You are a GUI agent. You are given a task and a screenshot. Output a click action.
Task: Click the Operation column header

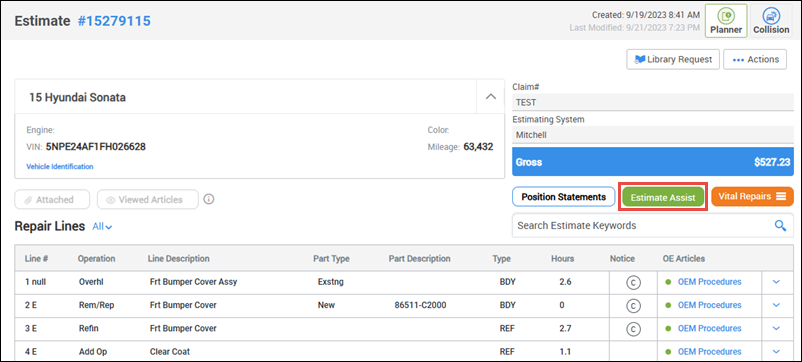[x=96, y=259]
